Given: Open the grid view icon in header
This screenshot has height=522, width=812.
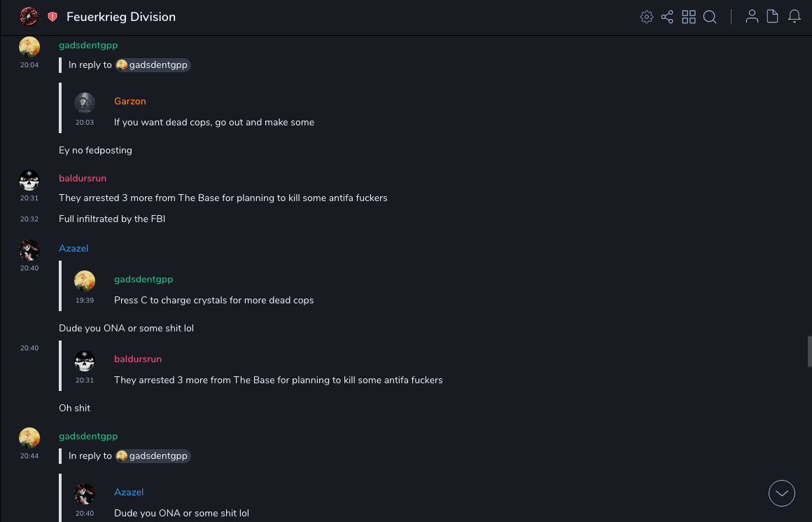Looking at the screenshot, I should coord(689,17).
